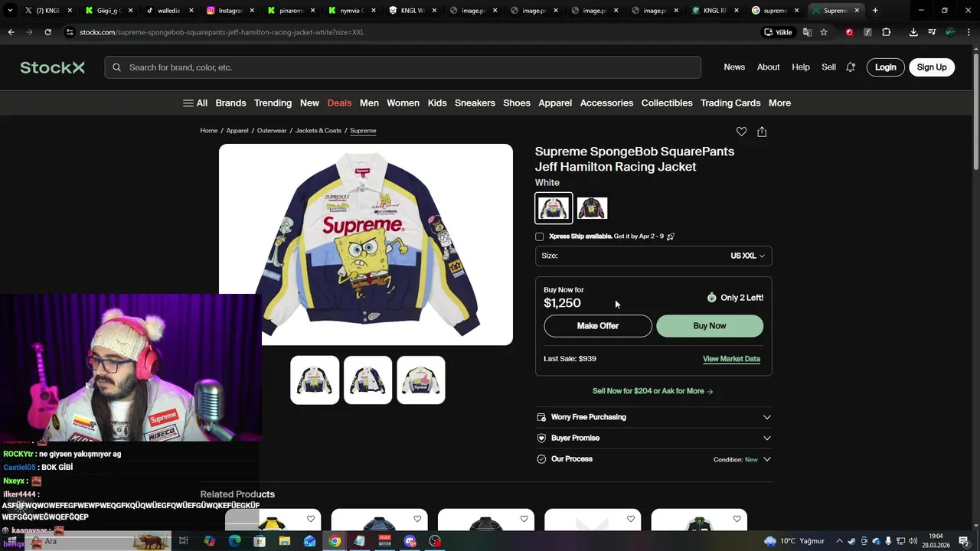Switch to the supreme Google search tab
This screenshot has height=551, width=980.
pos(775,11)
